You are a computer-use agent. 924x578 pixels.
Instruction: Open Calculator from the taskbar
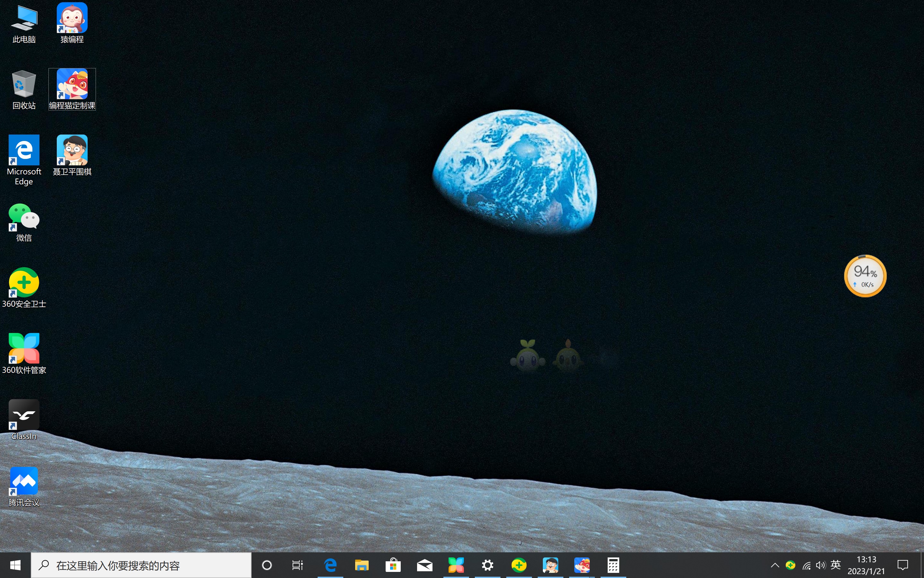tap(613, 565)
